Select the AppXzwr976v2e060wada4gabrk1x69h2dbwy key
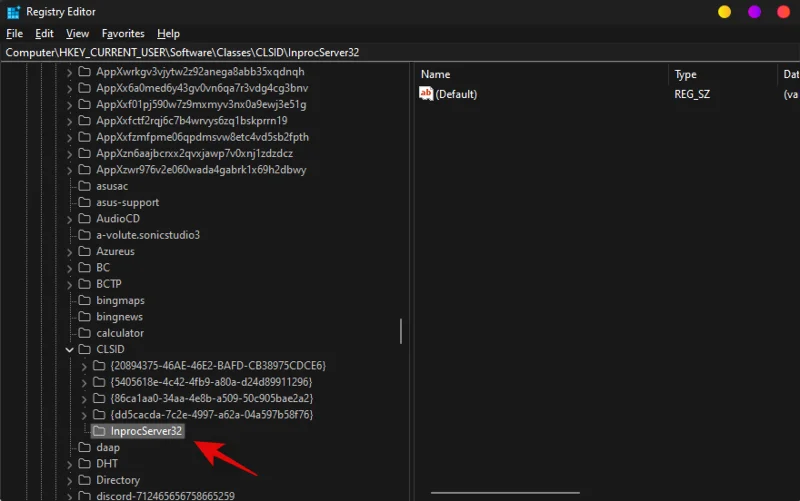Viewport: 800px width, 501px height. pos(201,170)
